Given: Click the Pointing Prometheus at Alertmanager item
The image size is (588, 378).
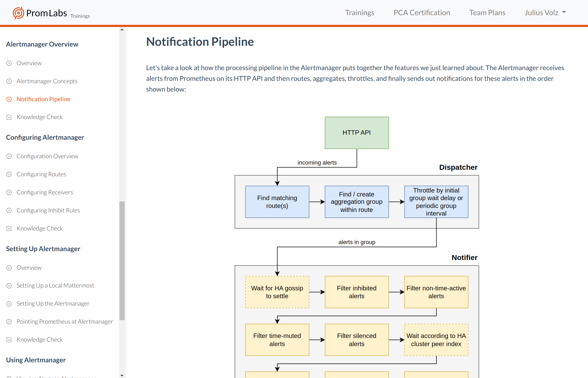Looking at the screenshot, I should (x=64, y=321).
